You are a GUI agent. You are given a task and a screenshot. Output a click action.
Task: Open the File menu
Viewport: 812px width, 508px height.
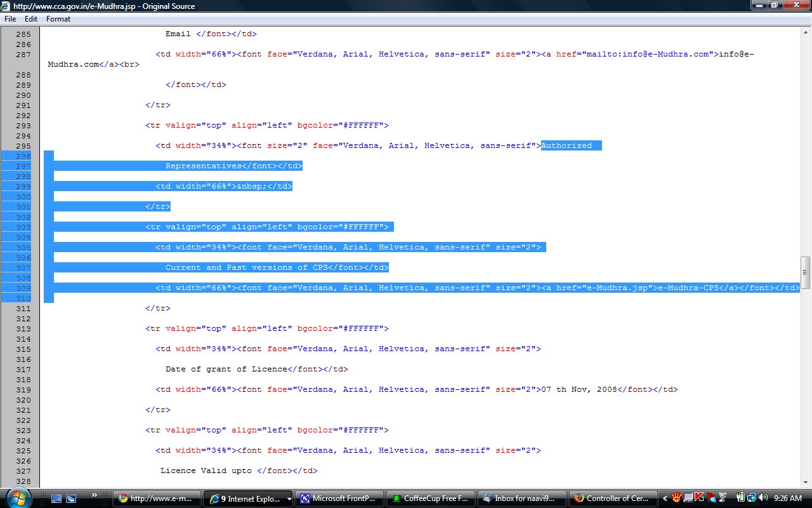(x=10, y=19)
